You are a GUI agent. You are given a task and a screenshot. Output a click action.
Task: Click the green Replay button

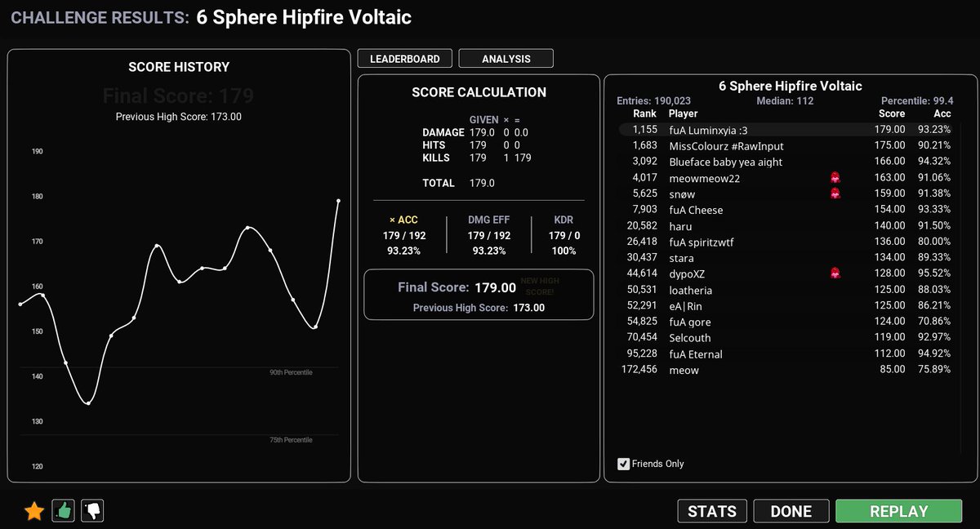click(899, 511)
